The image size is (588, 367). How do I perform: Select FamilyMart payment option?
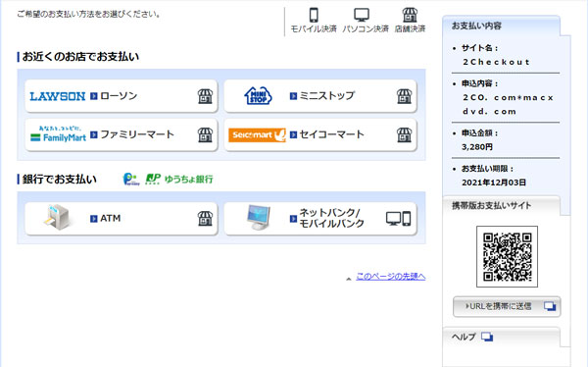tap(122, 134)
